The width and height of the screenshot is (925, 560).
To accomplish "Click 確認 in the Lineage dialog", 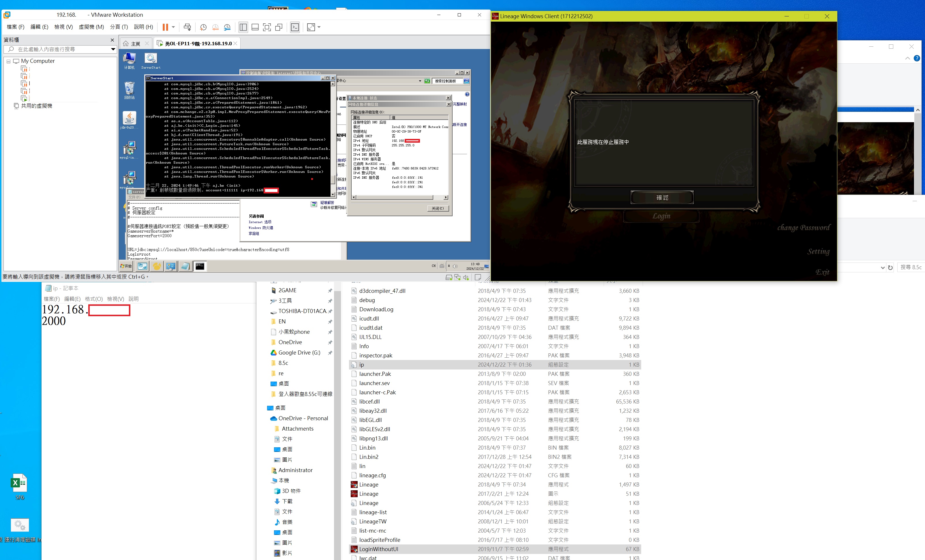I will pyautogui.click(x=662, y=198).
